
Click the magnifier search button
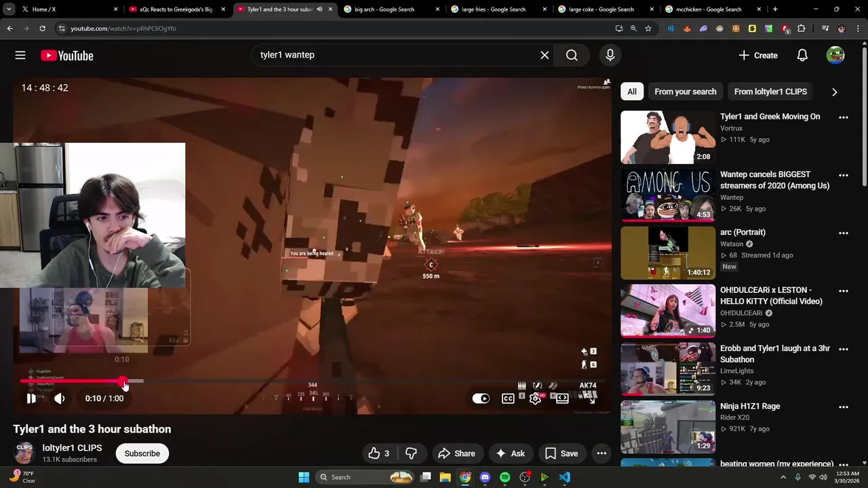click(572, 55)
